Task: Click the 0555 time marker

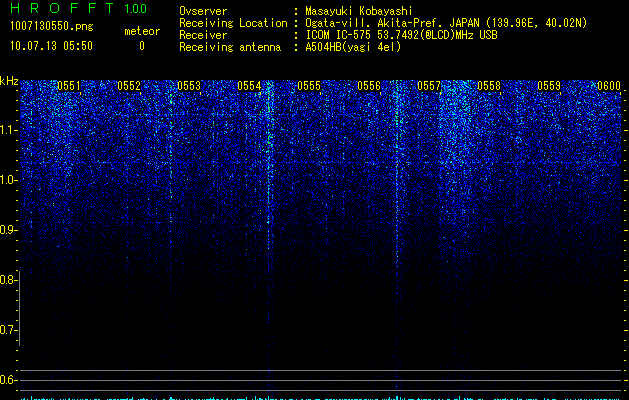Action: point(309,86)
